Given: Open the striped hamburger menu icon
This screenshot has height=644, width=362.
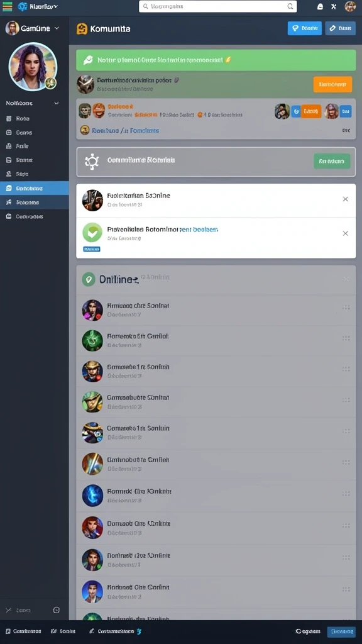Looking at the screenshot, I should (x=7, y=6).
